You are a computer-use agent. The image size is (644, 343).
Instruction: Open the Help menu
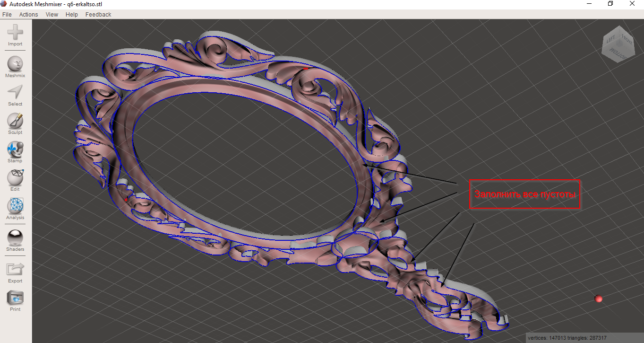tap(72, 15)
